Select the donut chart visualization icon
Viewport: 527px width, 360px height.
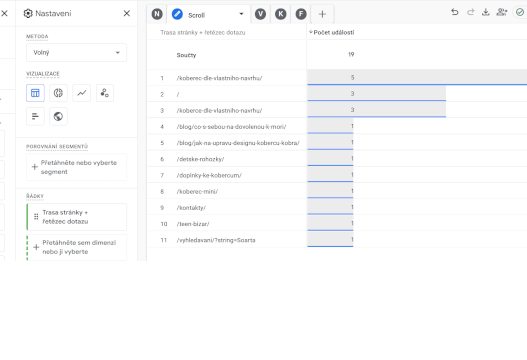(58, 93)
